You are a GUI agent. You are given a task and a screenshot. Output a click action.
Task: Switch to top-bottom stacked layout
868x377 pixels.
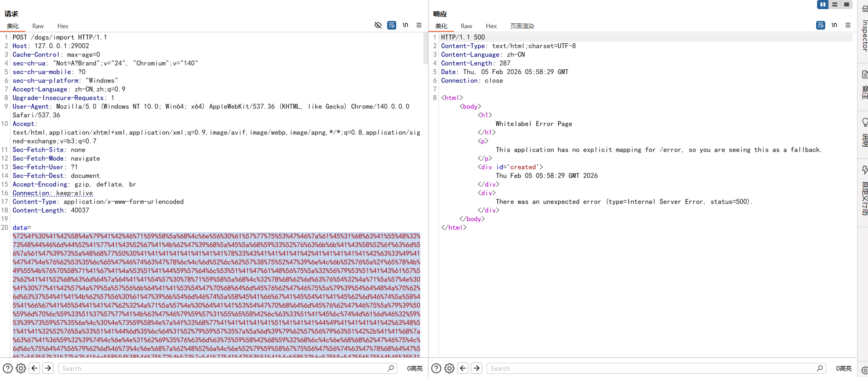(835, 5)
